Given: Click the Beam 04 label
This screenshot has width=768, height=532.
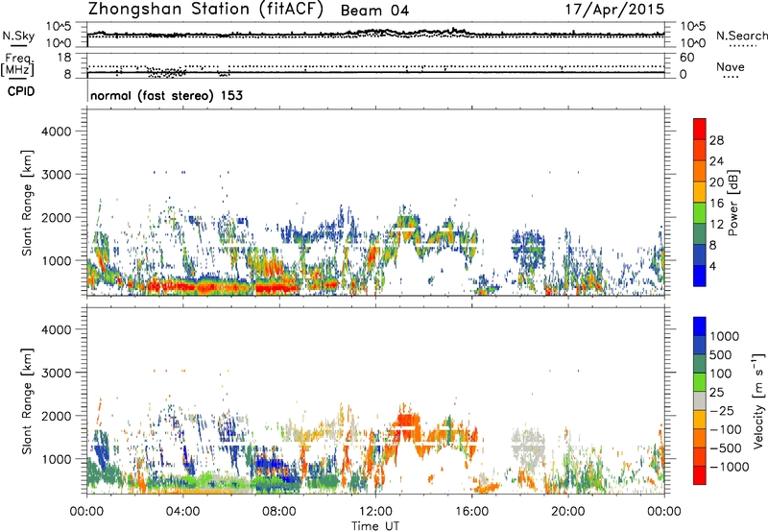Looking at the screenshot, I should pyautogui.click(x=374, y=11).
